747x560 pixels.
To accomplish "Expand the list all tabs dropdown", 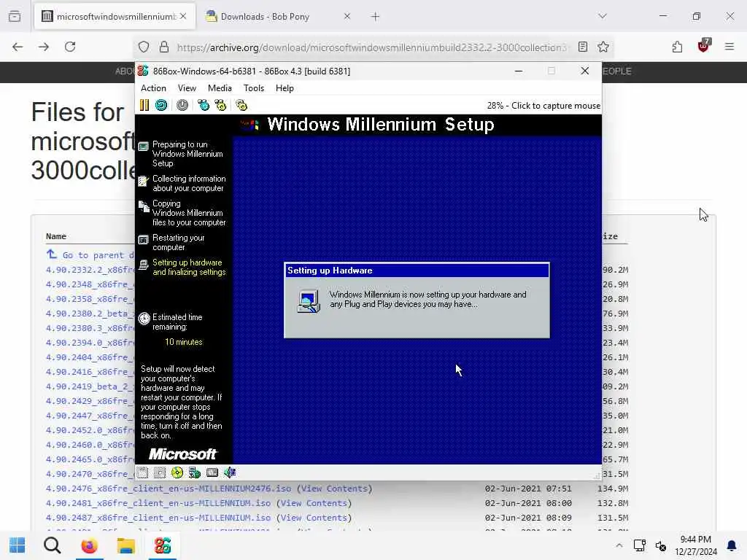I will point(603,17).
